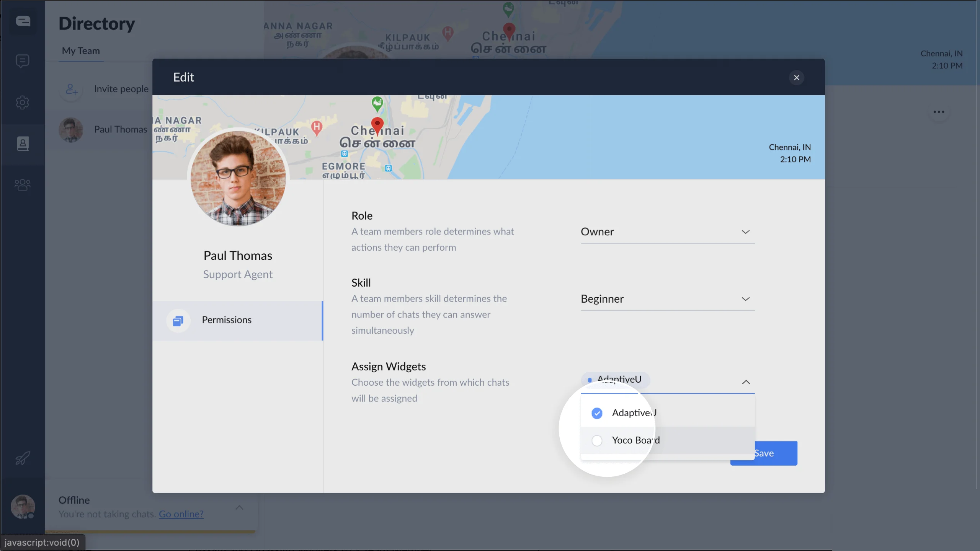980x551 pixels.
Task: Collapse the Assign Widgets dropdown chevron
Action: click(746, 382)
